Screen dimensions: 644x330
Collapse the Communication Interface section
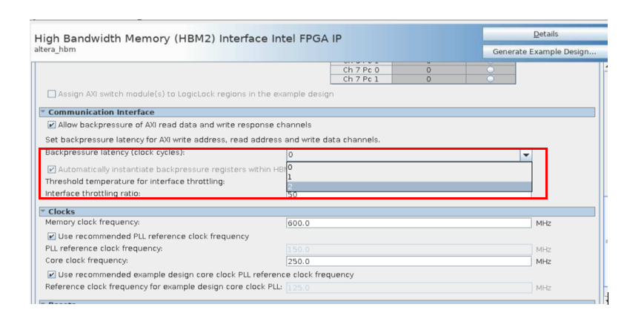pos(43,112)
